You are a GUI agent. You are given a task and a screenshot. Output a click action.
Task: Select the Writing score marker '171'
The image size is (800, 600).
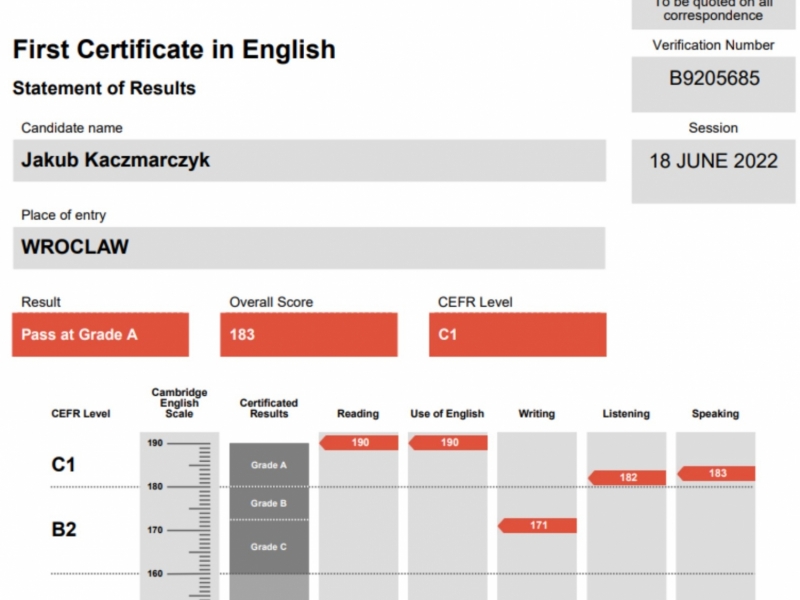(537, 526)
